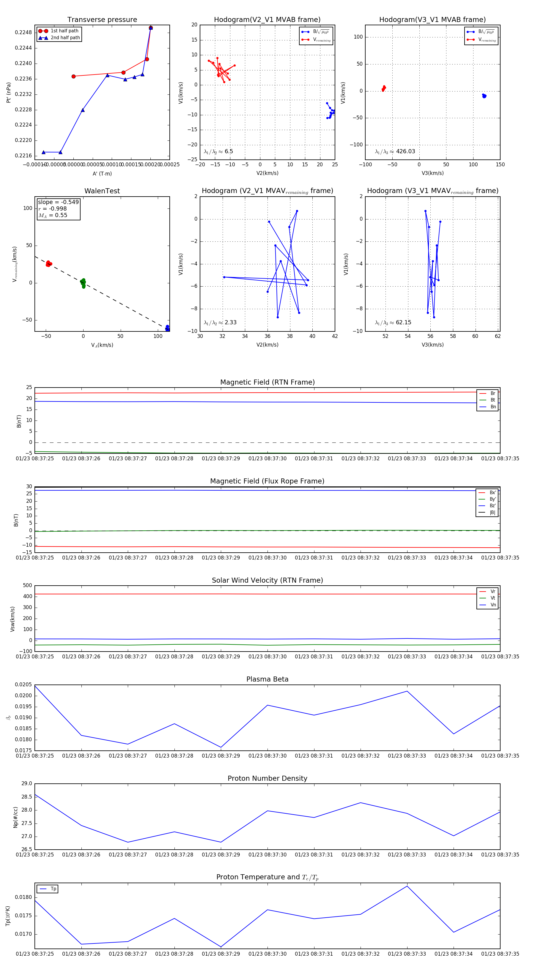The height and width of the screenshot is (980, 535).
Task: Click the "Plasma Beta" plot title
Action: (x=267, y=679)
